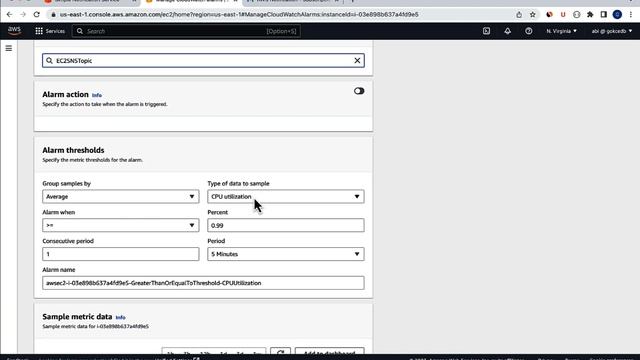Screen dimensions: 640x360
Task: Click the browser address bar URL
Action: (x=239, y=14)
